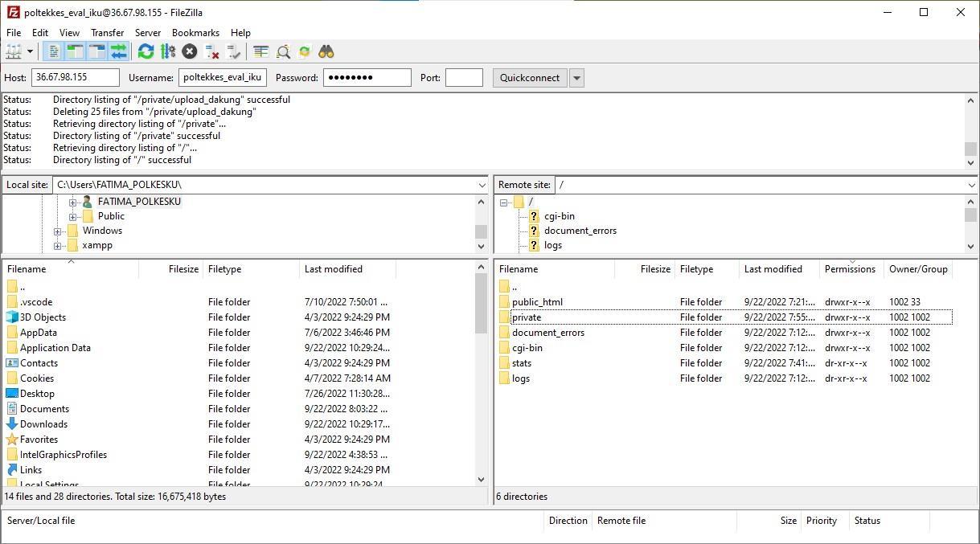980x544 pixels.
Task: Select Favorites star folder icon
Action: (12, 440)
